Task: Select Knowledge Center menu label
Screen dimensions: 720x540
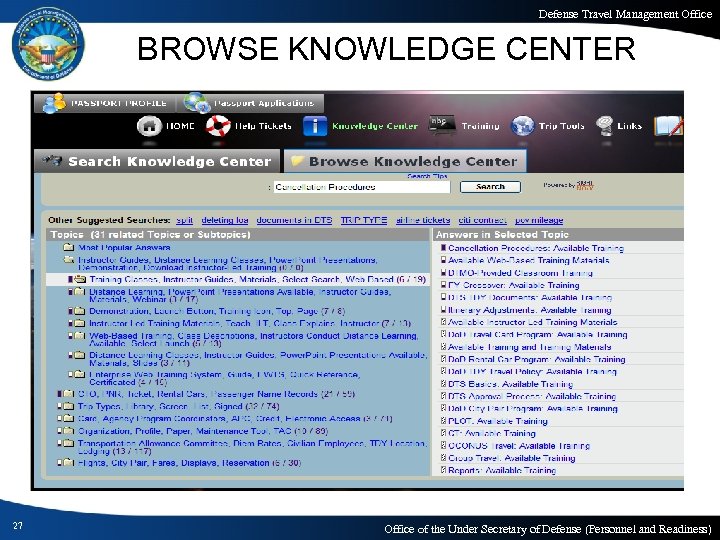Action: (x=375, y=126)
